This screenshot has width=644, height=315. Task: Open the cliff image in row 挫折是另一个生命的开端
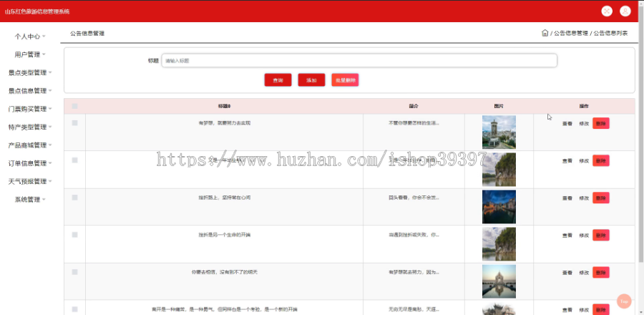coord(499,244)
